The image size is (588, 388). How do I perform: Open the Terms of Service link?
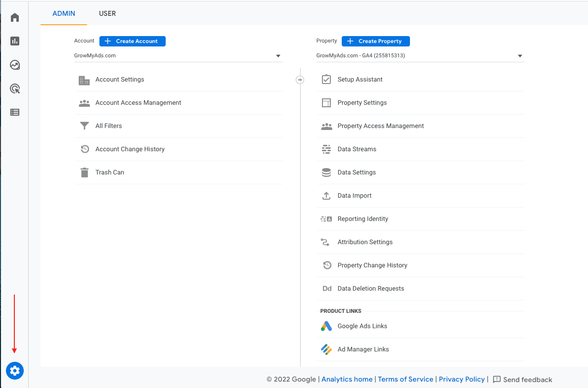[x=406, y=380]
